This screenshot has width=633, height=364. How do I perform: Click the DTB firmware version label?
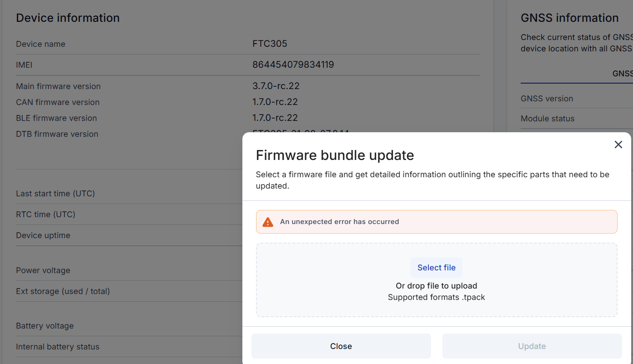click(x=57, y=134)
